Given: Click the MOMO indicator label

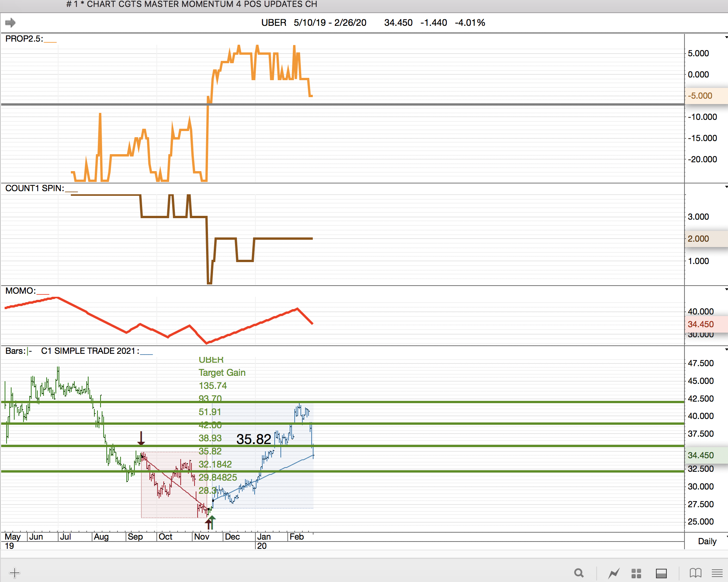Looking at the screenshot, I should tap(20, 291).
